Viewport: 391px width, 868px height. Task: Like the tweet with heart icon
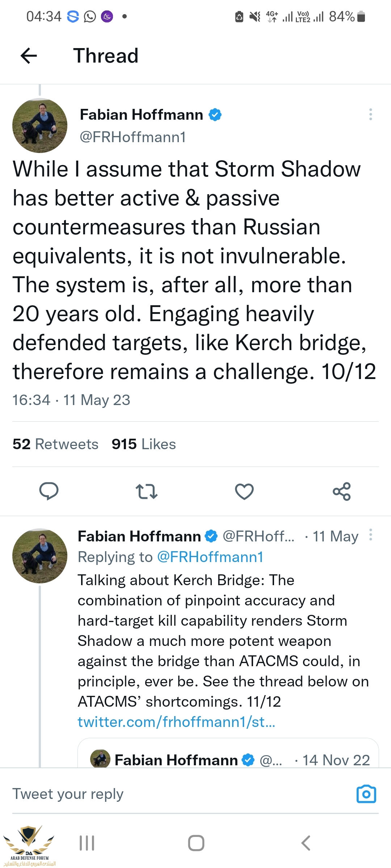click(244, 492)
